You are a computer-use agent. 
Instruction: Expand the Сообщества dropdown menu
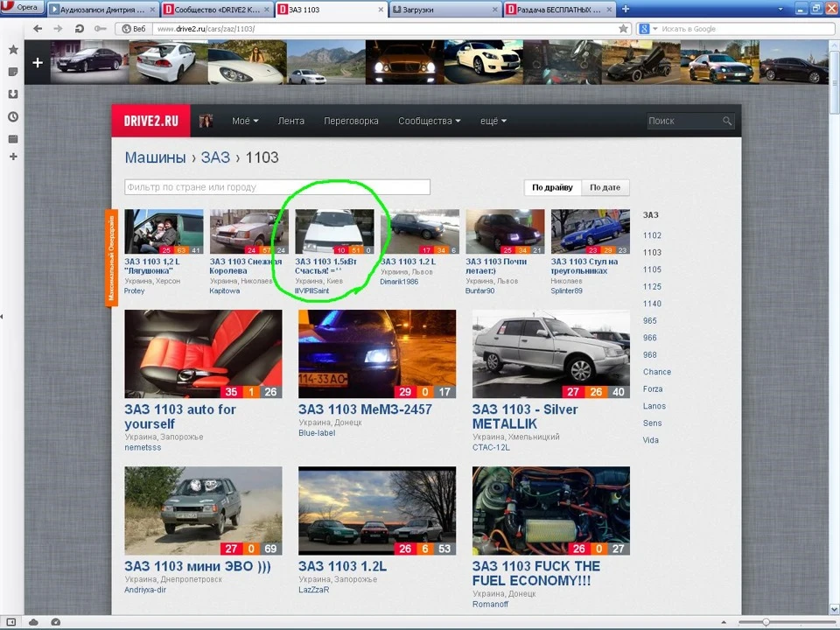pyautogui.click(x=429, y=121)
